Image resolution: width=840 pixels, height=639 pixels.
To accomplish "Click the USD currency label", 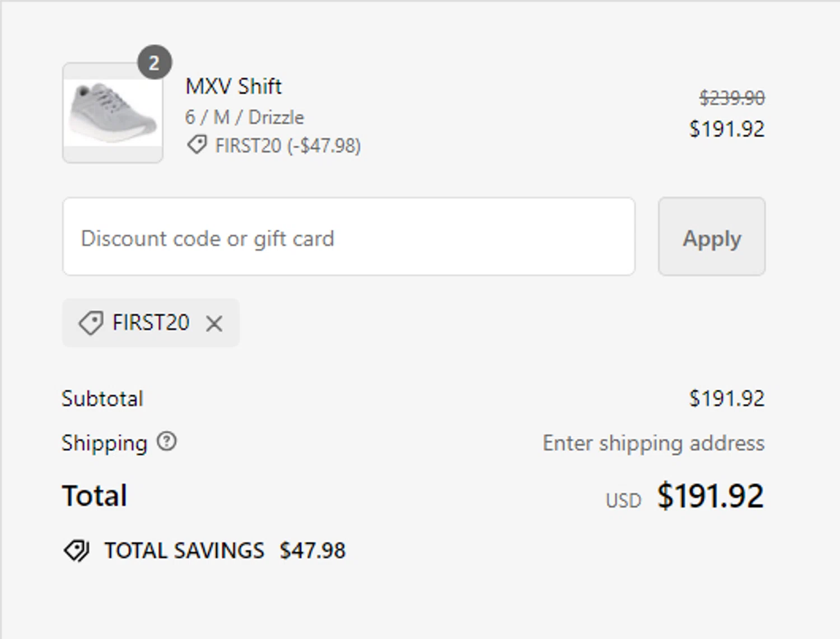I will pyautogui.click(x=623, y=500).
